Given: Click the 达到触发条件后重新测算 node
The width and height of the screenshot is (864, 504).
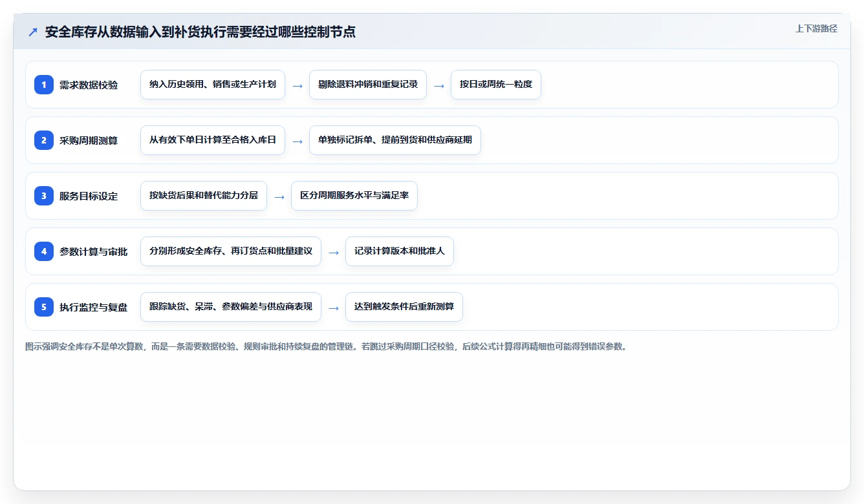Looking at the screenshot, I should [x=404, y=307].
